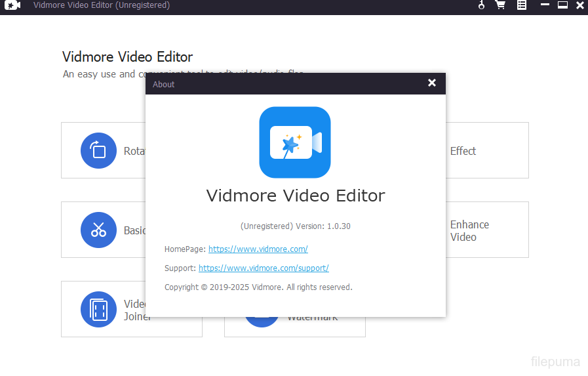Click the key-shaped Register icon in title bar
This screenshot has height=376, width=588.
coord(481,5)
